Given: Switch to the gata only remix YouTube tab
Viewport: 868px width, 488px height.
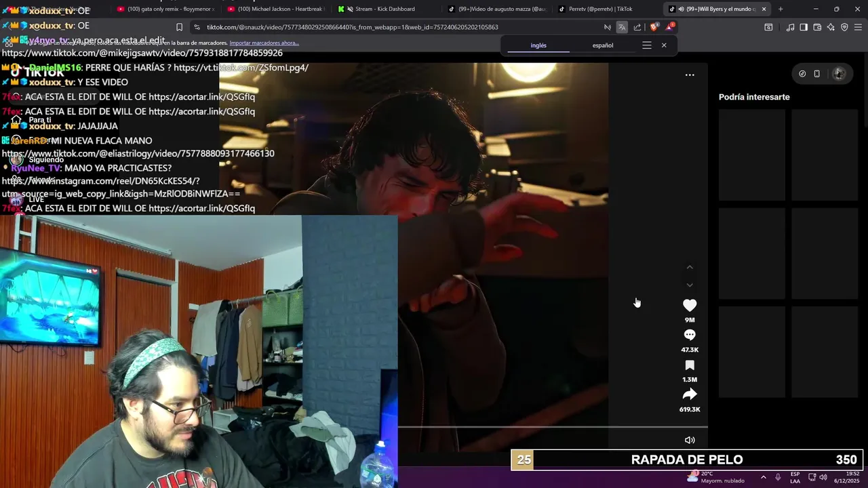Looking at the screenshot, I should tap(166, 9).
